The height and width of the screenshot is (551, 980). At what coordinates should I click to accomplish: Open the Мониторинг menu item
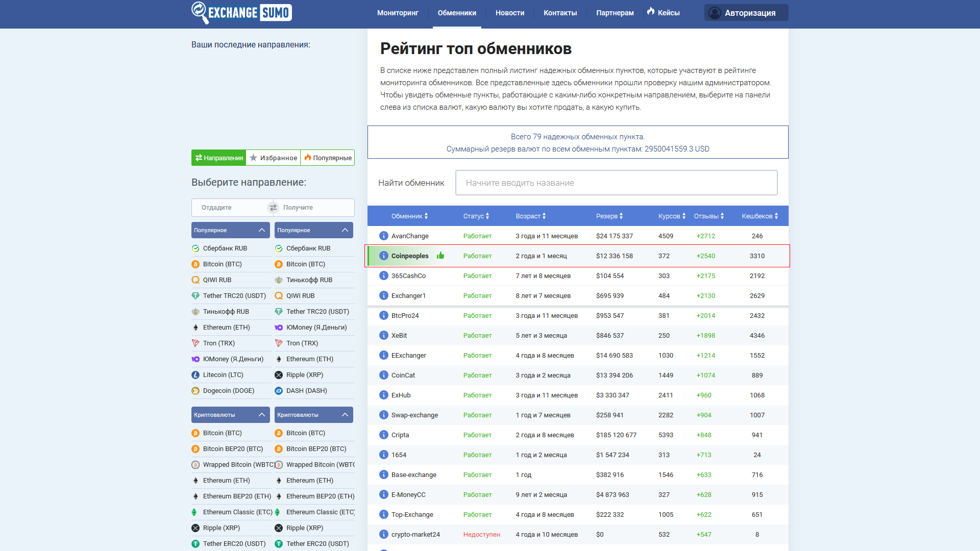(398, 13)
